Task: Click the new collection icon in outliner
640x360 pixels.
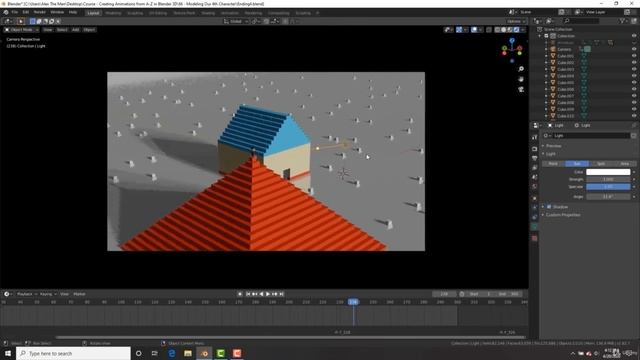Action: [x=634, y=21]
